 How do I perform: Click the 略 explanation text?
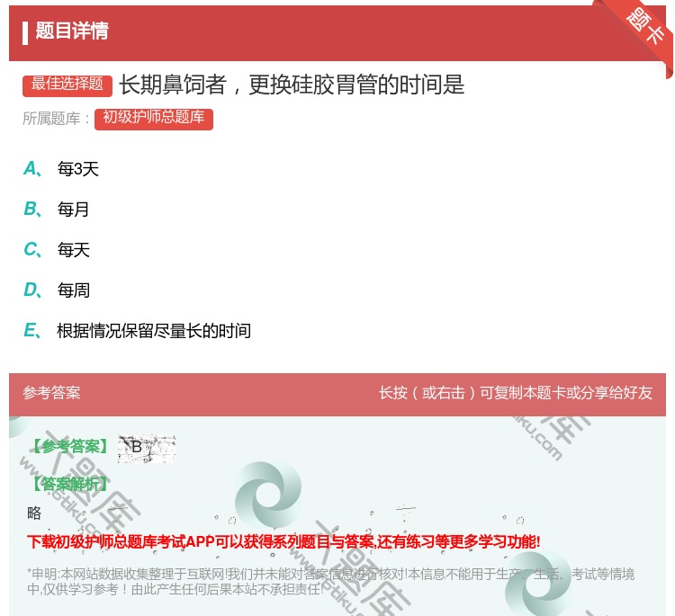34,513
